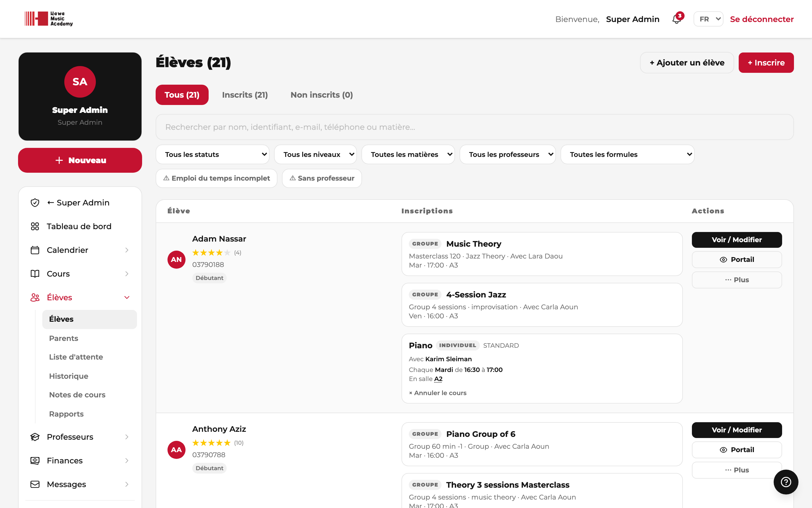812x508 pixels.
Task: Click Anthony Aziz's five-star rating
Action: (x=211, y=443)
